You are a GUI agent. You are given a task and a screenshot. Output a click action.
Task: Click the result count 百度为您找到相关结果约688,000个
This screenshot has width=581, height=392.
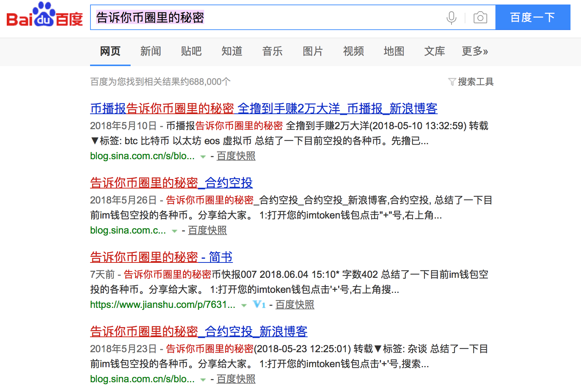tap(160, 82)
